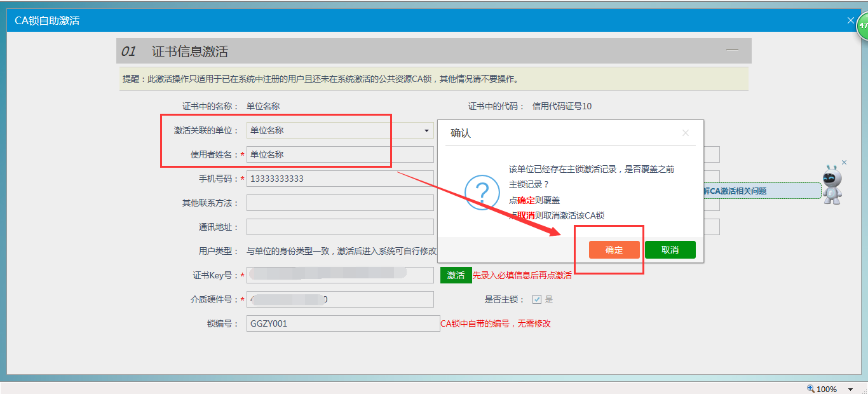This screenshot has width=868, height=394.
Task: Click the green 激活 button
Action: pyautogui.click(x=456, y=275)
